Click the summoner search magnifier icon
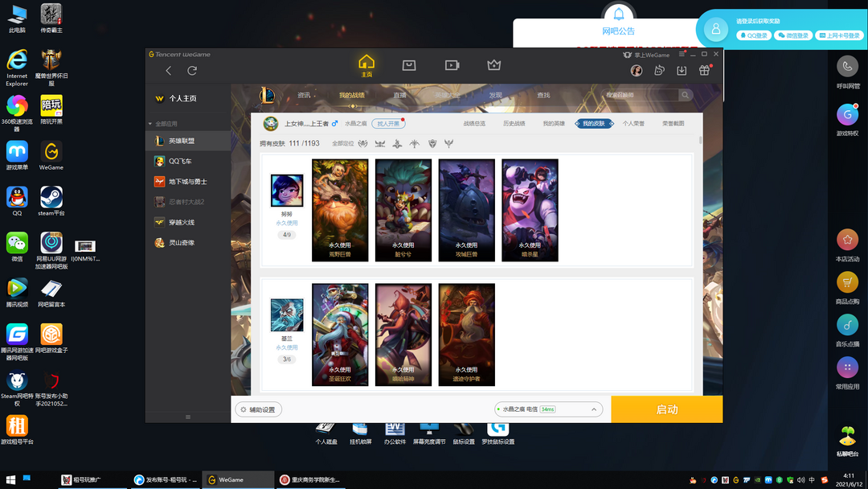This screenshot has width=868, height=489. point(686,95)
